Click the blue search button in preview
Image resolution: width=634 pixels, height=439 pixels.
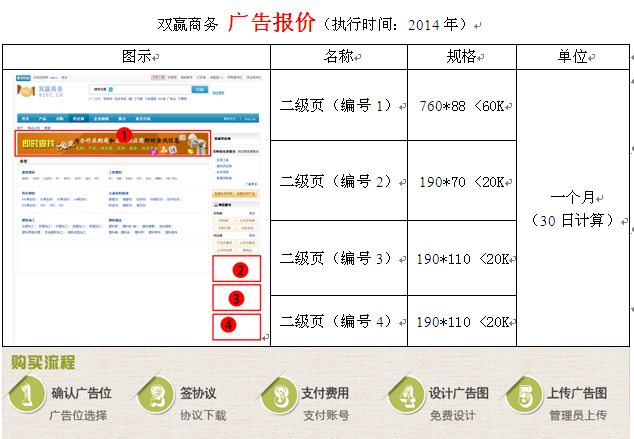point(199,89)
